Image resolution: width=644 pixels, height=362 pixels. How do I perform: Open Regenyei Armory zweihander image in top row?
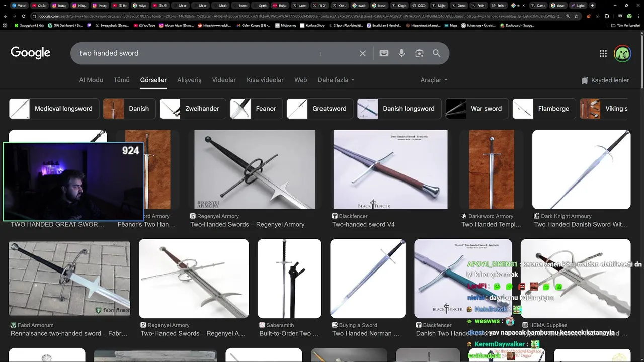pos(255,169)
